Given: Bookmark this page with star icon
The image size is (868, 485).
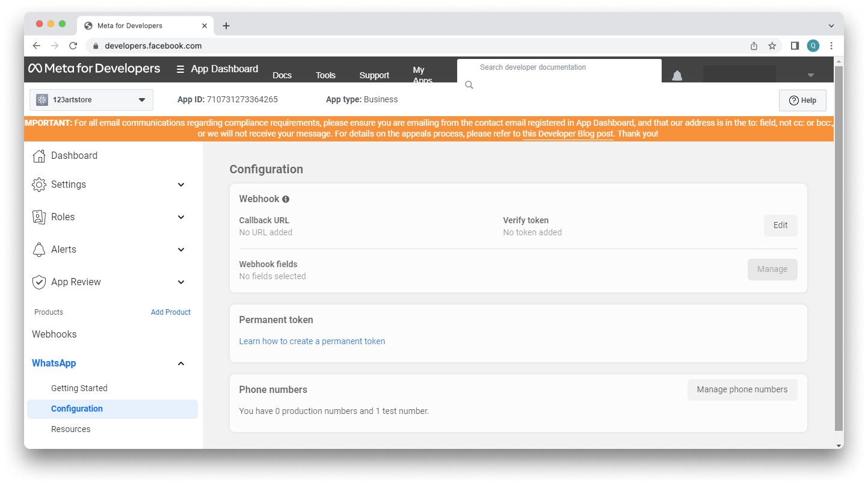Looking at the screenshot, I should point(772,46).
